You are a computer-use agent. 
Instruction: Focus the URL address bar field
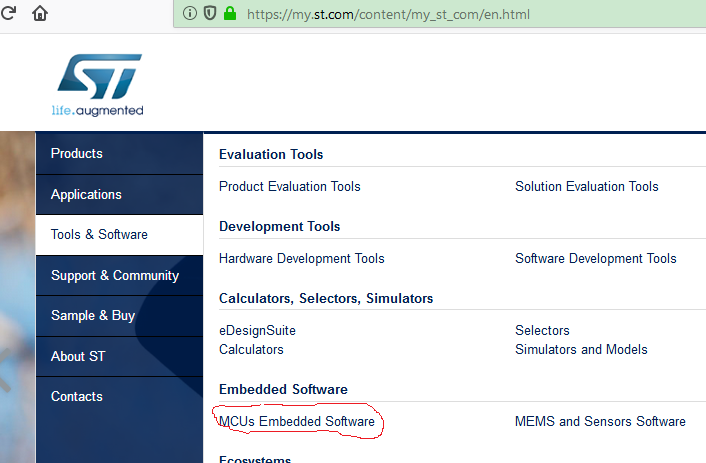tap(440, 14)
